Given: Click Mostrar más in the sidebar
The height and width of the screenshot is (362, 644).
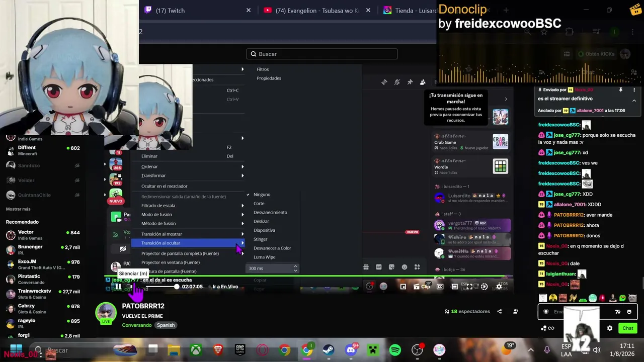Looking at the screenshot, I should [x=18, y=209].
